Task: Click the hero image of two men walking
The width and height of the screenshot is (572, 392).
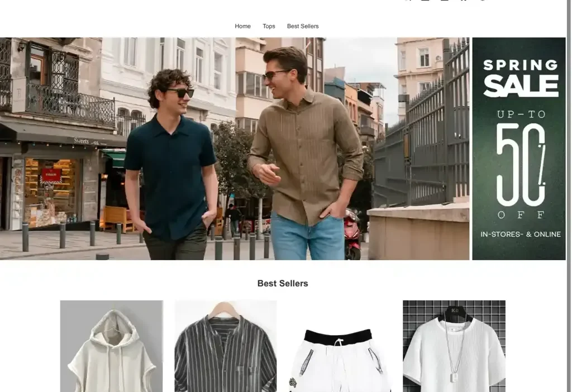Action: coord(235,148)
